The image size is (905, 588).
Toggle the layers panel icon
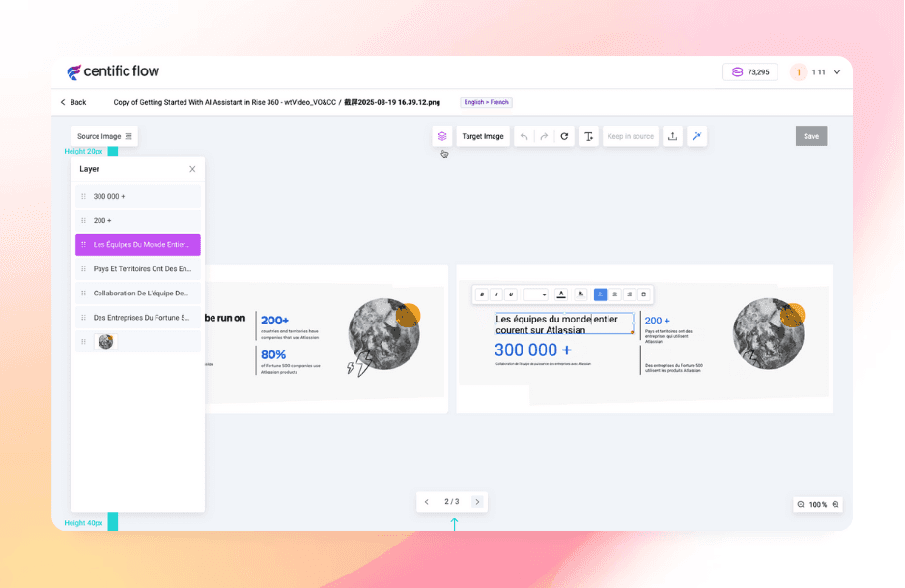click(442, 136)
